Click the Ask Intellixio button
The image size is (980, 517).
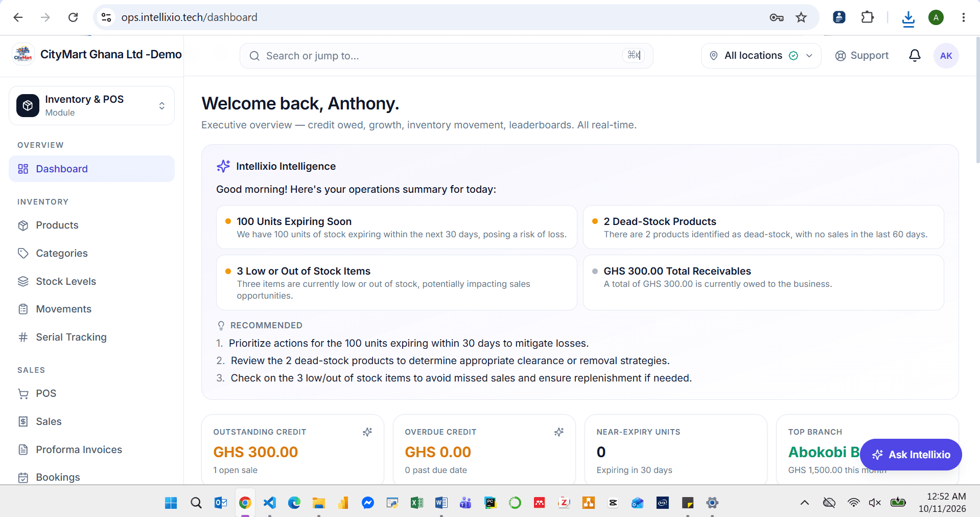tap(911, 455)
